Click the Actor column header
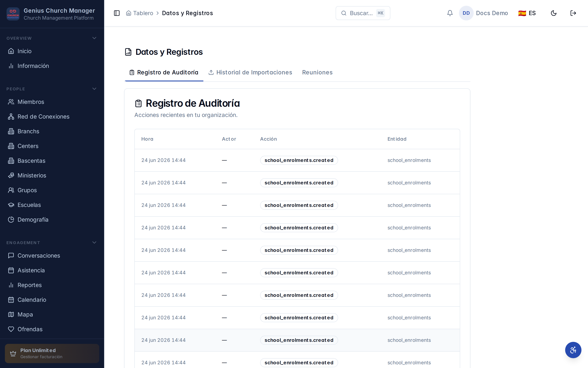 point(229,139)
